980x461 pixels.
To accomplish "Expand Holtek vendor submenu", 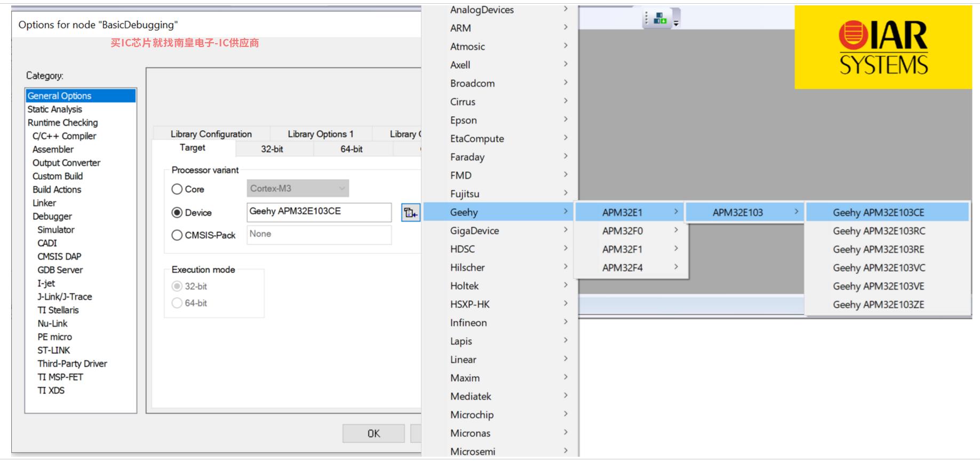I will 499,286.
